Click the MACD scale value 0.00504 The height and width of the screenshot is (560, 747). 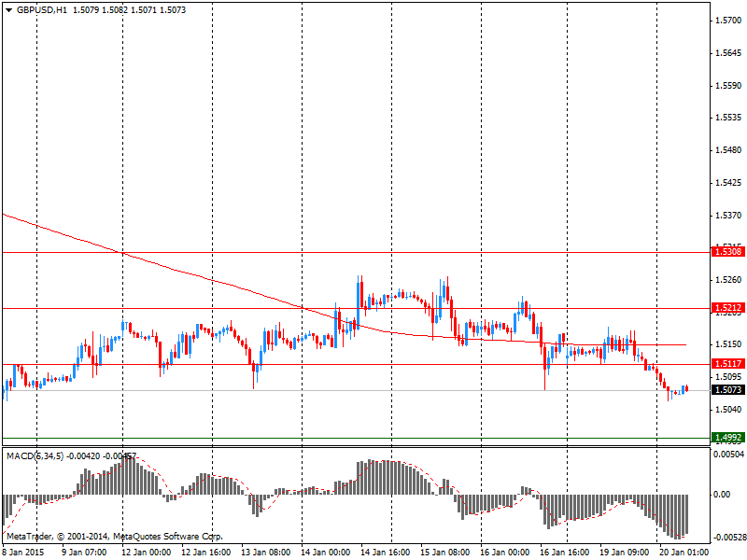(x=728, y=455)
